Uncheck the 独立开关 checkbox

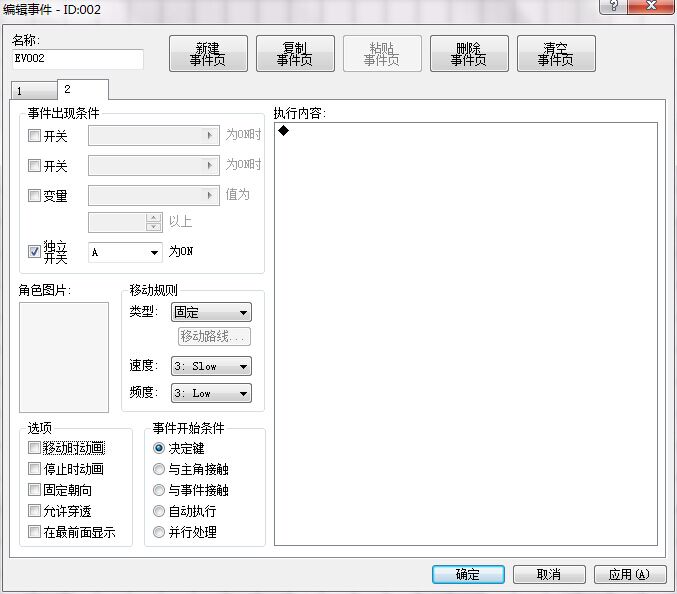[34, 251]
